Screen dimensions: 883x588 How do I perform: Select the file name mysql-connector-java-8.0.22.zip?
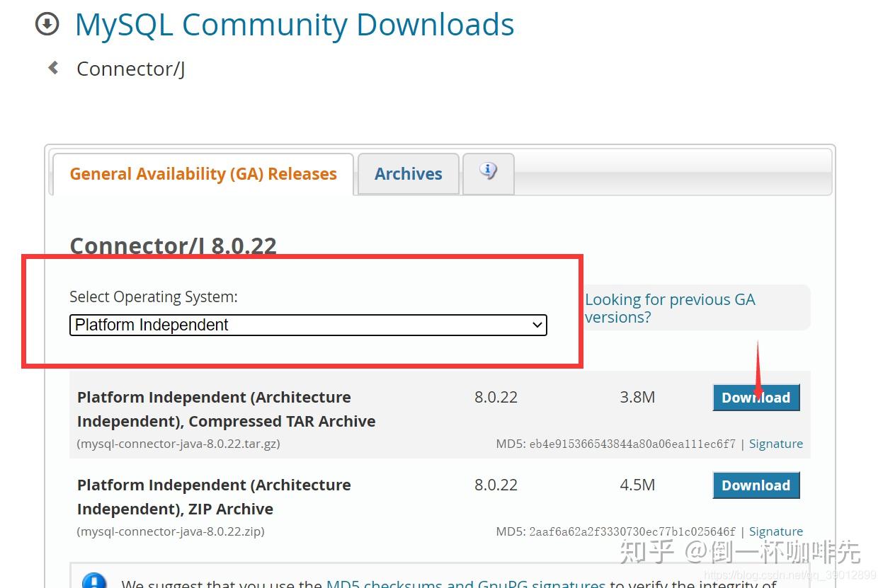click(x=171, y=531)
